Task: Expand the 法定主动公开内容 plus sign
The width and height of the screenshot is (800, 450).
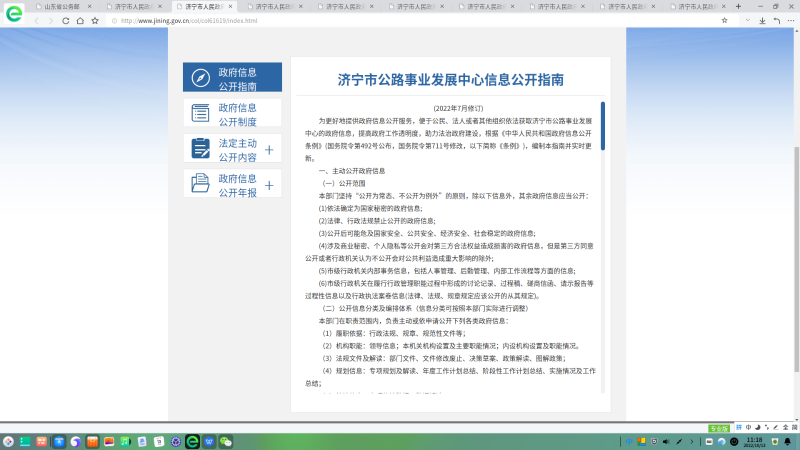Action: click(x=268, y=150)
